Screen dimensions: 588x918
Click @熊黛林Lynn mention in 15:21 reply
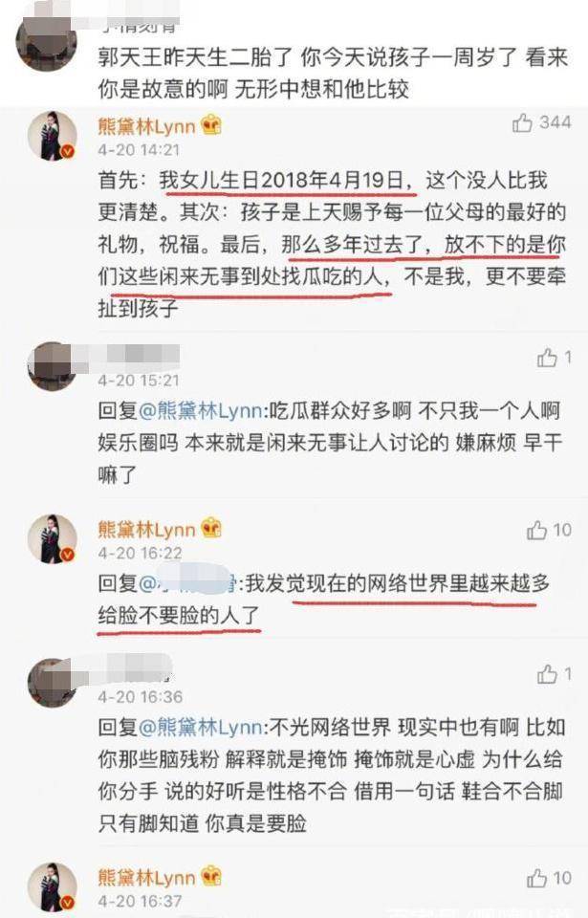coord(200,410)
